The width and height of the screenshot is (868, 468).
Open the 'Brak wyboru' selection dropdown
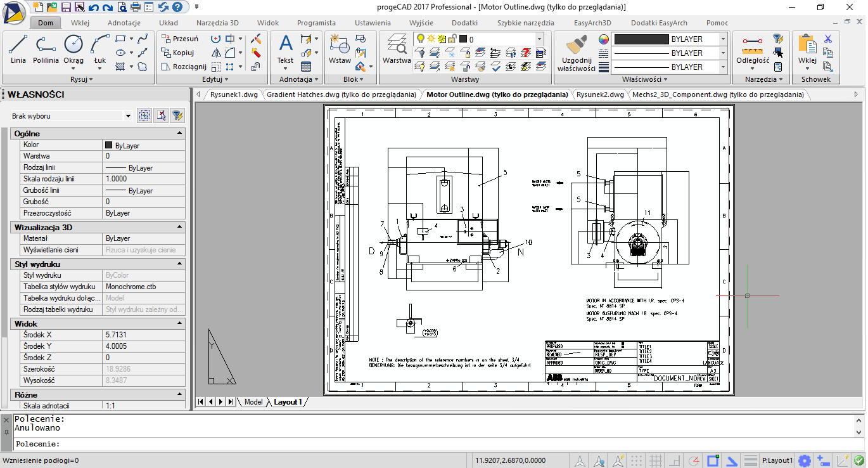(127, 116)
